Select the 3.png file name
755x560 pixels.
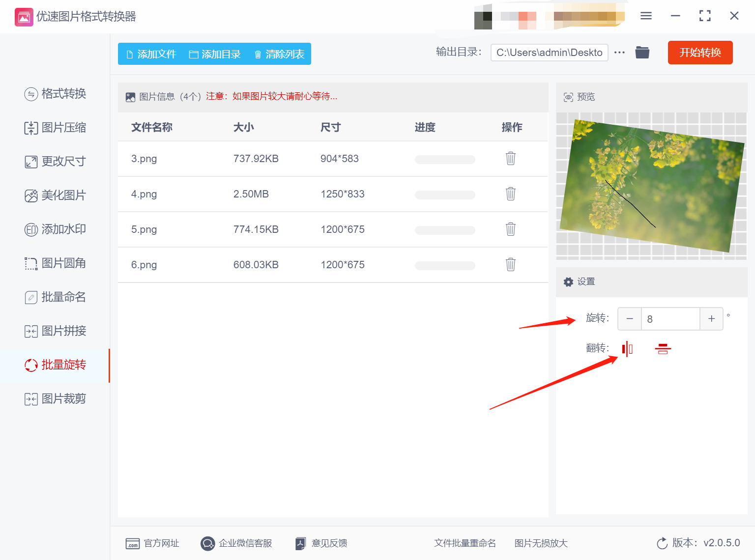click(x=144, y=159)
